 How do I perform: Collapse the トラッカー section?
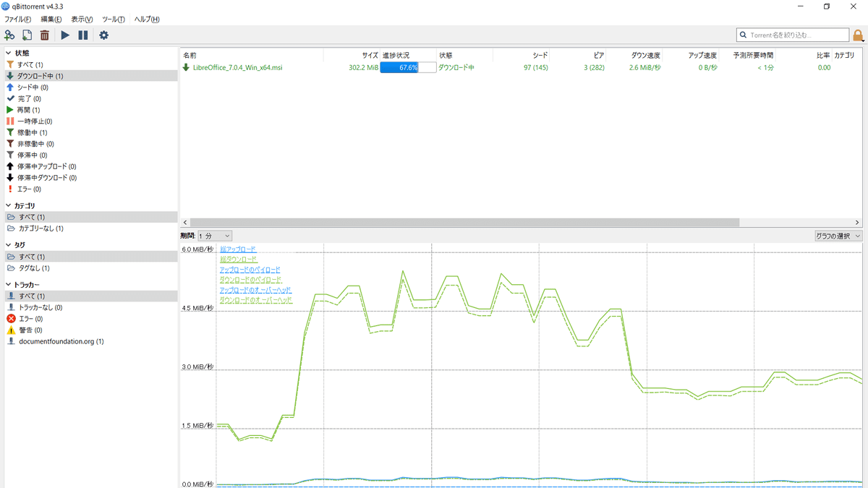[8, 285]
